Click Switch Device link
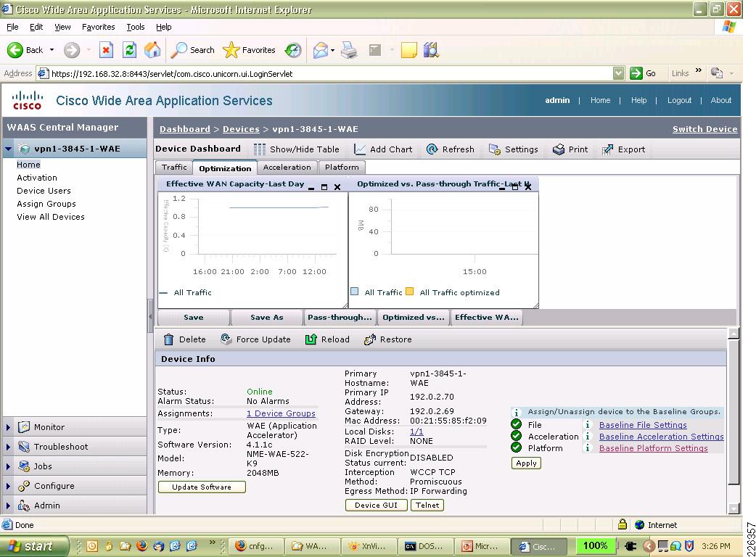The image size is (756, 557). coord(705,129)
